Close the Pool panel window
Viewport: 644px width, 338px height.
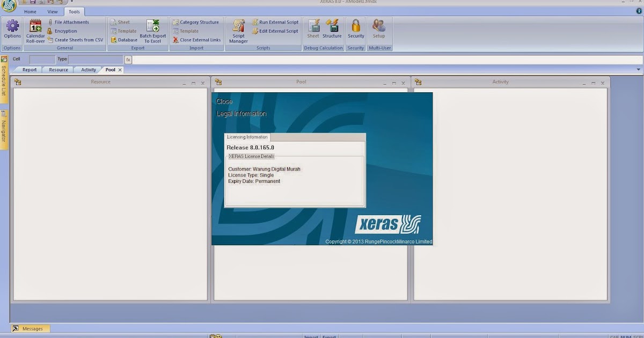(403, 83)
